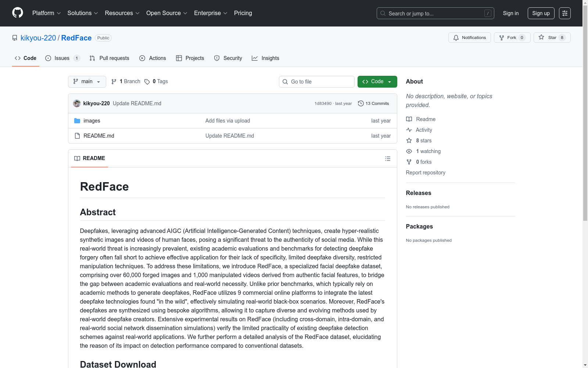The height and width of the screenshot is (368, 588).
Task: Click the repository icon beside kikyou-220
Action: [x=15, y=38]
